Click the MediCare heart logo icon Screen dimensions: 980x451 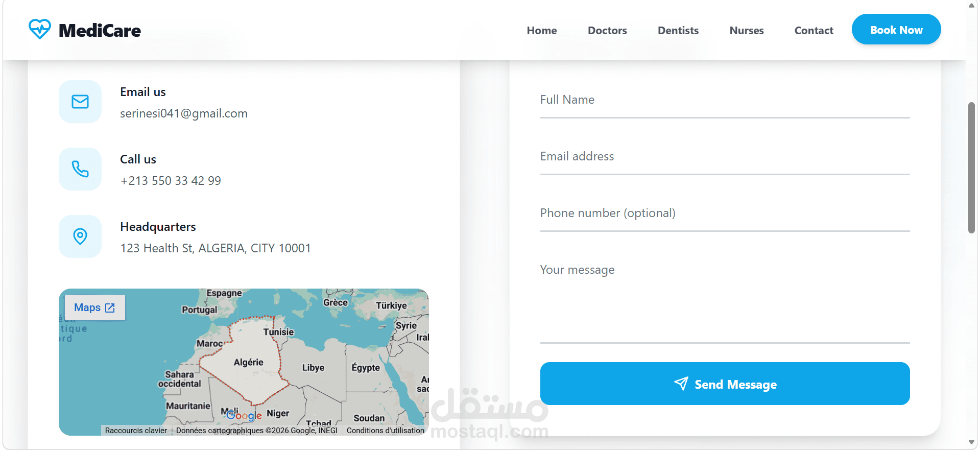click(x=39, y=29)
